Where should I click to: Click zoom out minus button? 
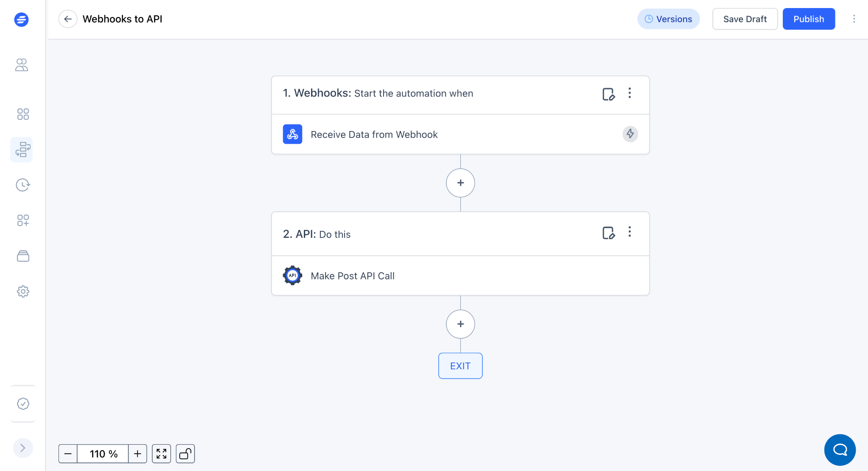[x=67, y=454]
